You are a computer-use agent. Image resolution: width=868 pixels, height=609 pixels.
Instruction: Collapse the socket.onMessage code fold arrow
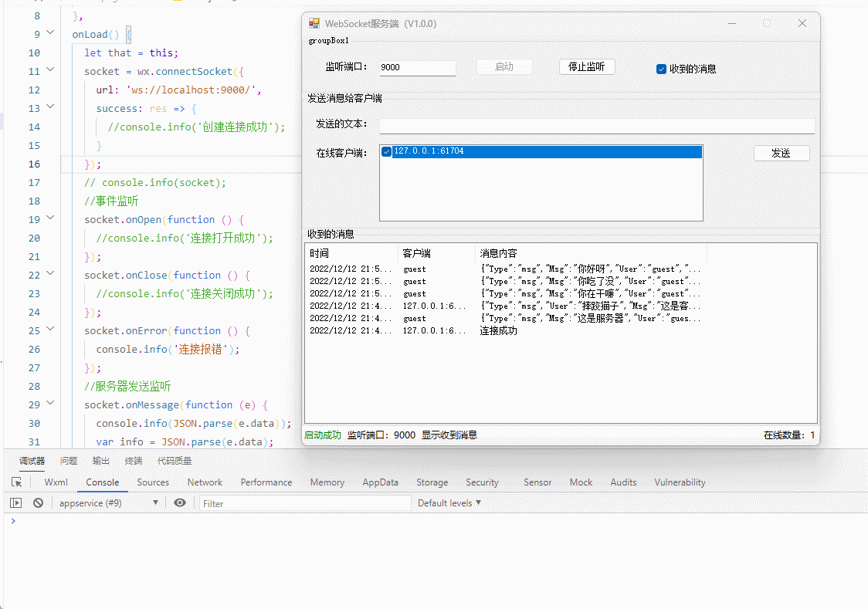point(51,404)
